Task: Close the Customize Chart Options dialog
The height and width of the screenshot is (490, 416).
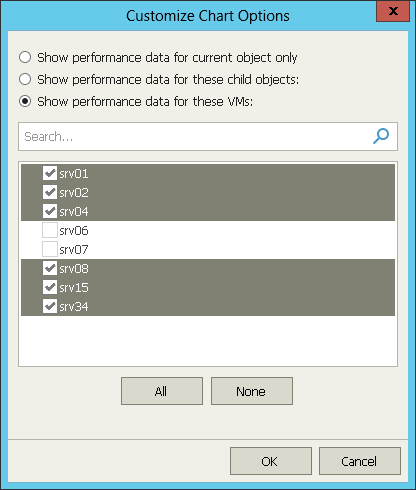Action: 393,11
